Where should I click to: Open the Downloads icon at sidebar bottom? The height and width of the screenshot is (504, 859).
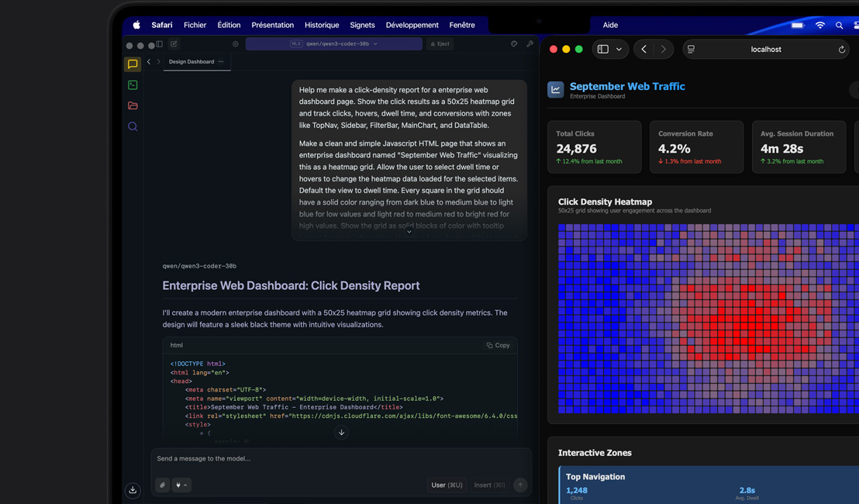[133, 490]
